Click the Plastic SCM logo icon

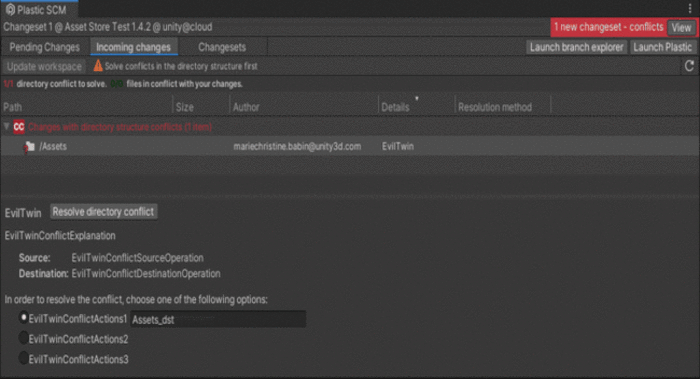click(10, 9)
